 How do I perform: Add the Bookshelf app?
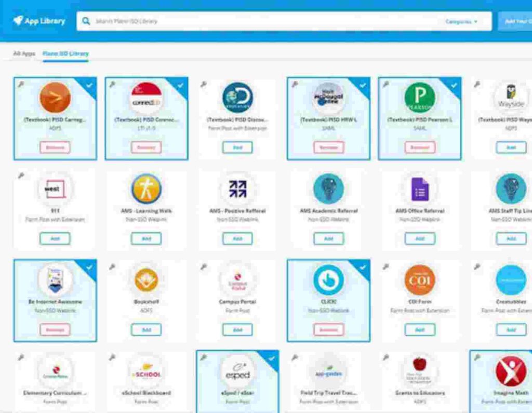tap(146, 329)
